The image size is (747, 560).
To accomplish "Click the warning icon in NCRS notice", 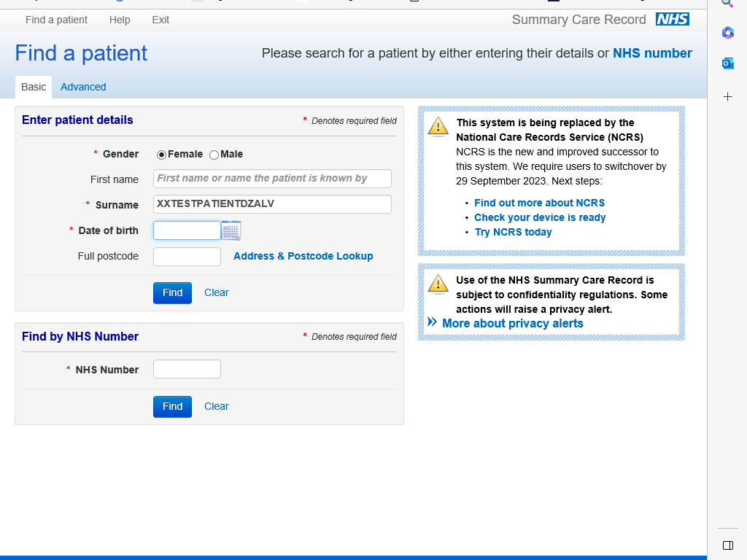I will tap(438, 126).
